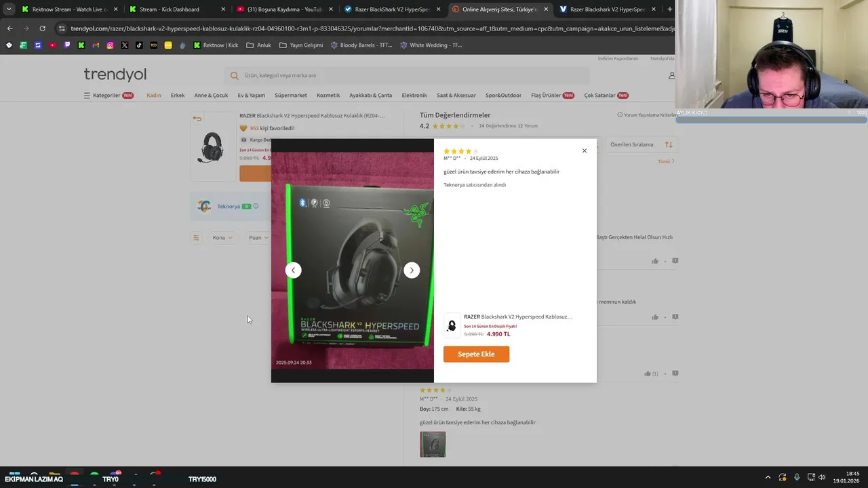Open the Kadın category

(154, 96)
